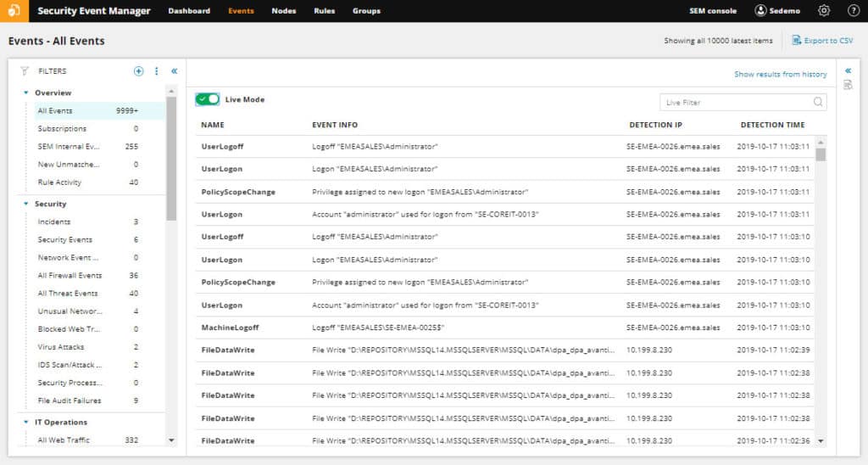
Task: Click the Sedemo username text
Action: pos(784,10)
